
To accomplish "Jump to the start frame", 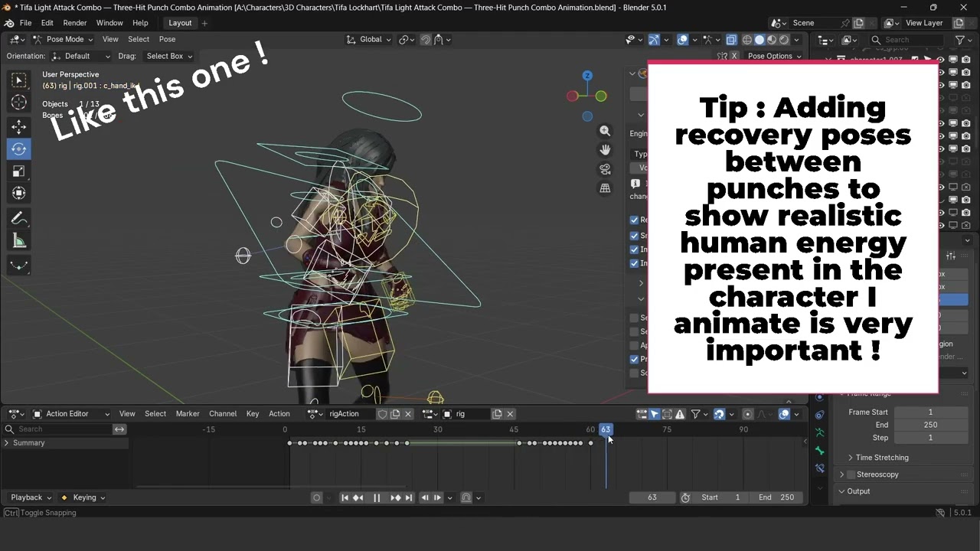I will (x=345, y=497).
